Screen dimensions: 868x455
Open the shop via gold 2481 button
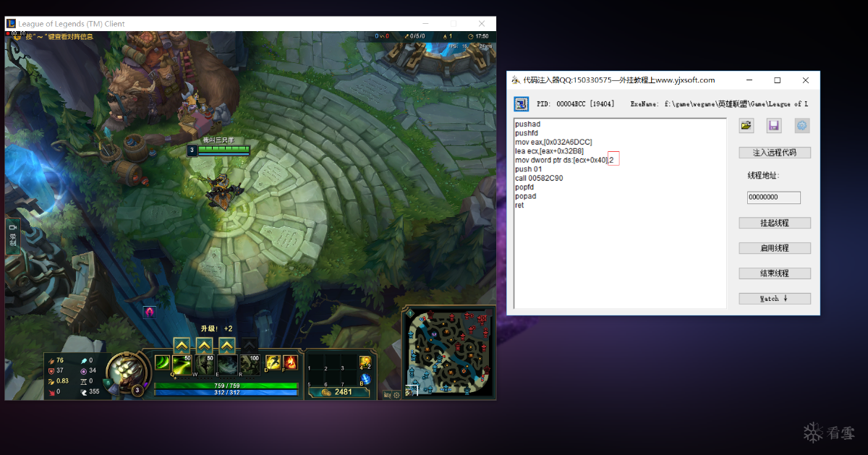tap(338, 392)
